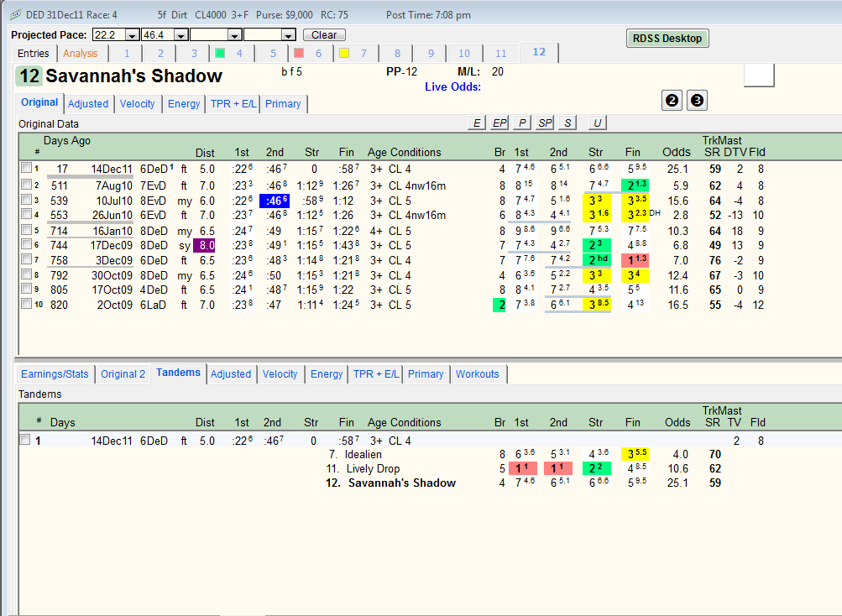The image size is (842, 616).
Task: Select horse tab 12
Action: click(x=539, y=52)
